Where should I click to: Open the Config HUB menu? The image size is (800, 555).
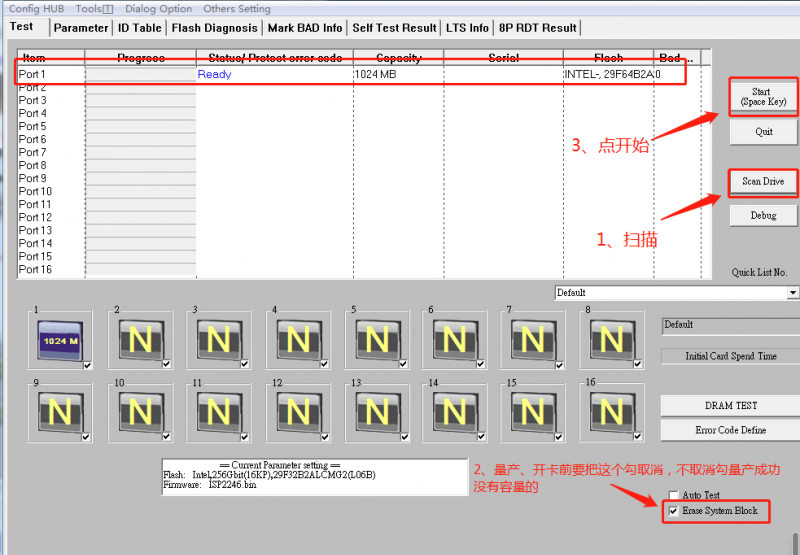(x=36, y=9)
